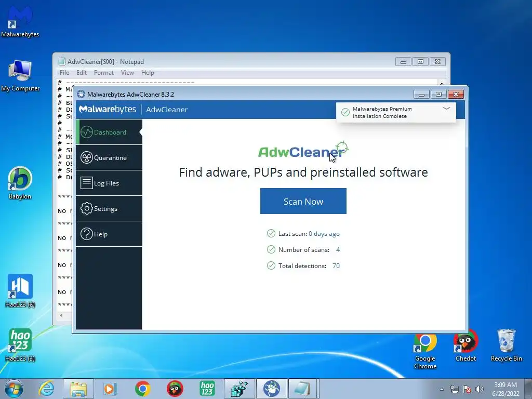The width and height of the screenshot is (532, 399).
Task: Open hao123 taskbar shortcut
Action: tap(207, 389)
